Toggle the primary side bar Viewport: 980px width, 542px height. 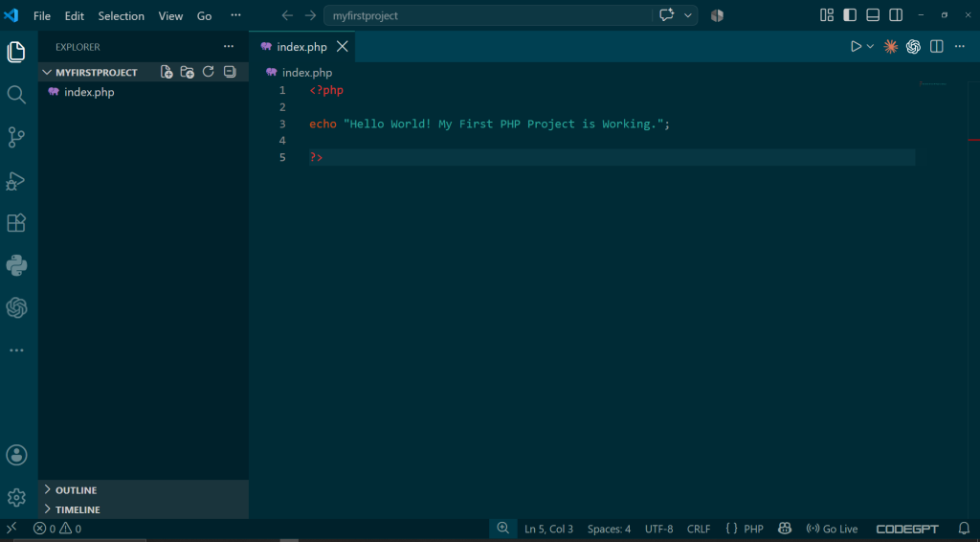point(850,15)
